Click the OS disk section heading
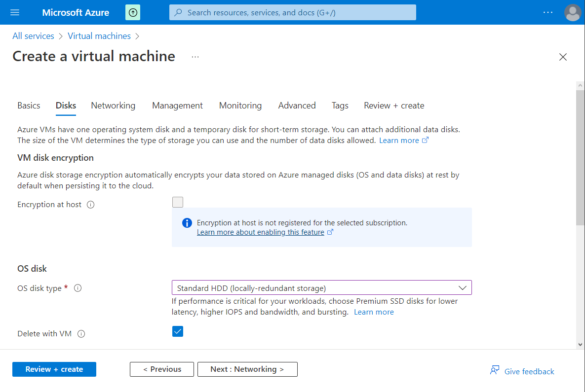 (32, 269)
